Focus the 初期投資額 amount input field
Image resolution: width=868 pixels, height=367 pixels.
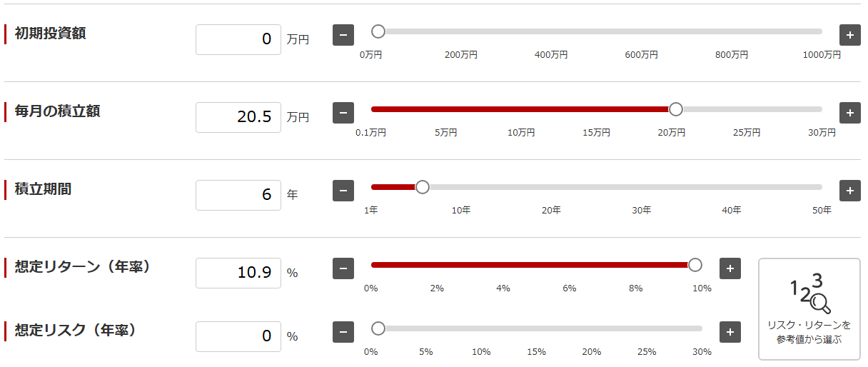tap(238, 39)
